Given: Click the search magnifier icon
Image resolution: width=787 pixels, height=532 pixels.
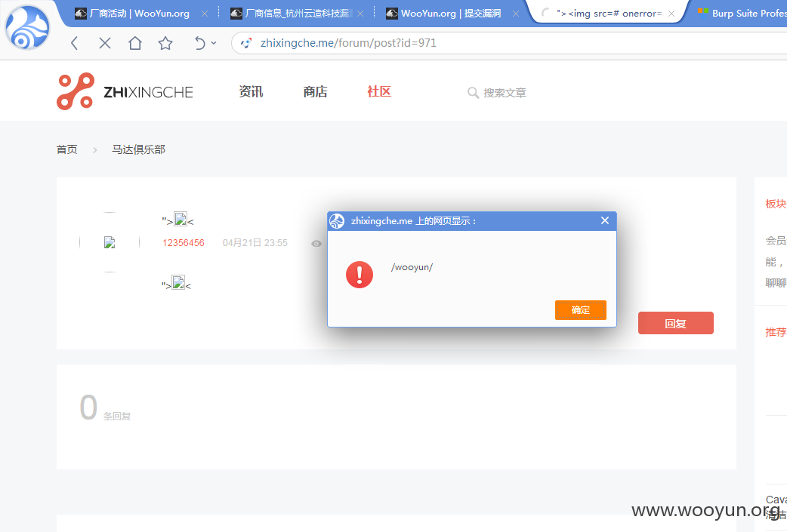Looking at the screenshot, I should (473, 93).
